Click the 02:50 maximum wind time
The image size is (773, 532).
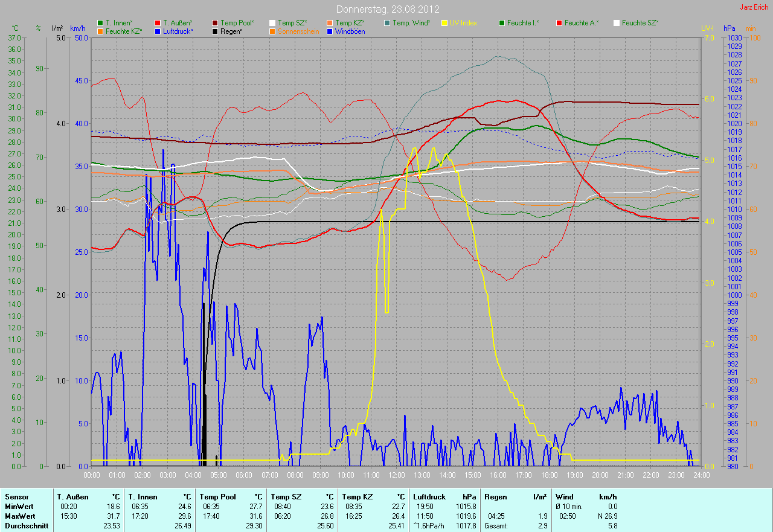pos(567,516)
